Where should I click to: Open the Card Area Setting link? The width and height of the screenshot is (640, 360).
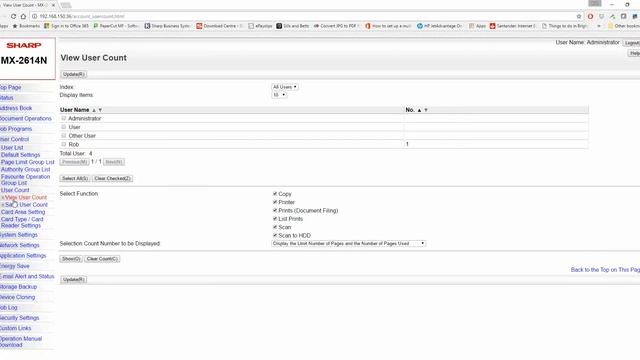point(23,212)
